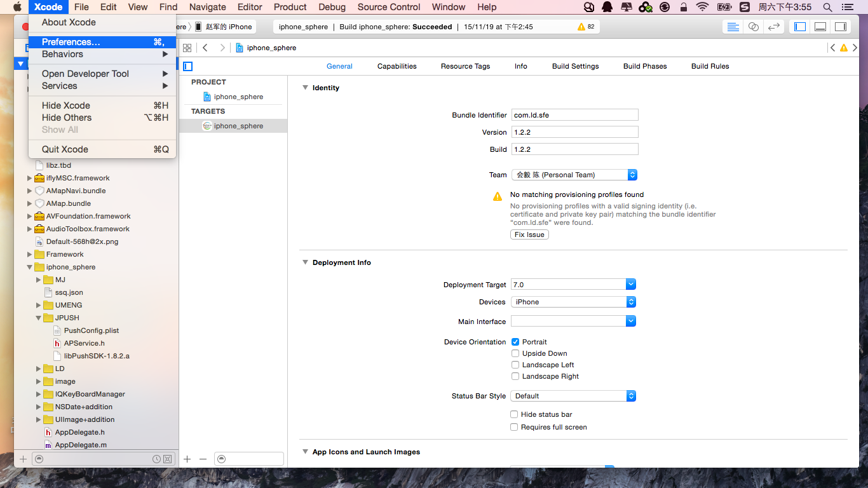Open the Team dropdown
The height and width of the screenshot is (488, 868).
pyautogui.click(x=574, y=175)
